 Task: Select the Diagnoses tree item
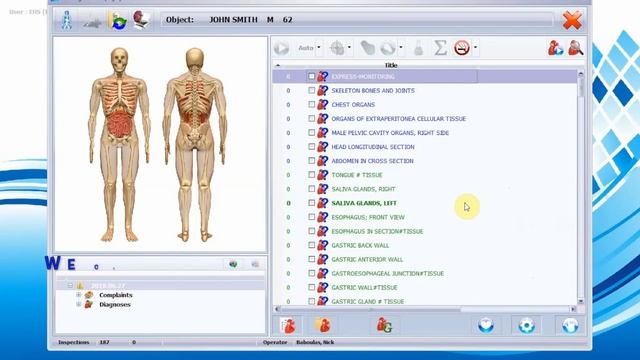pos(115,304)
